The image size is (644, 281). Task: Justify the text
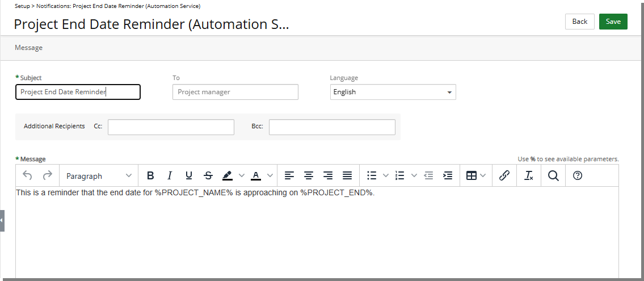(347, 176)
